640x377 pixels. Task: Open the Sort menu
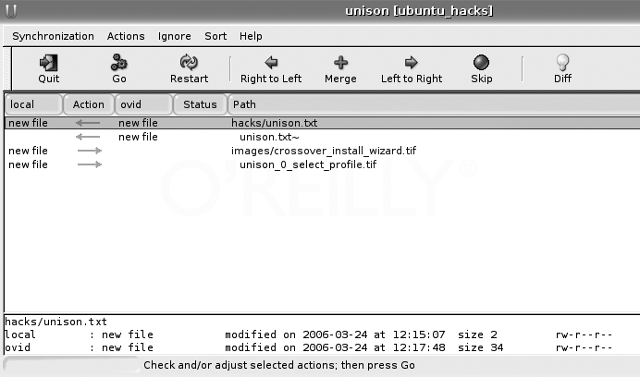pyautogui.click(x=216, y=36)
